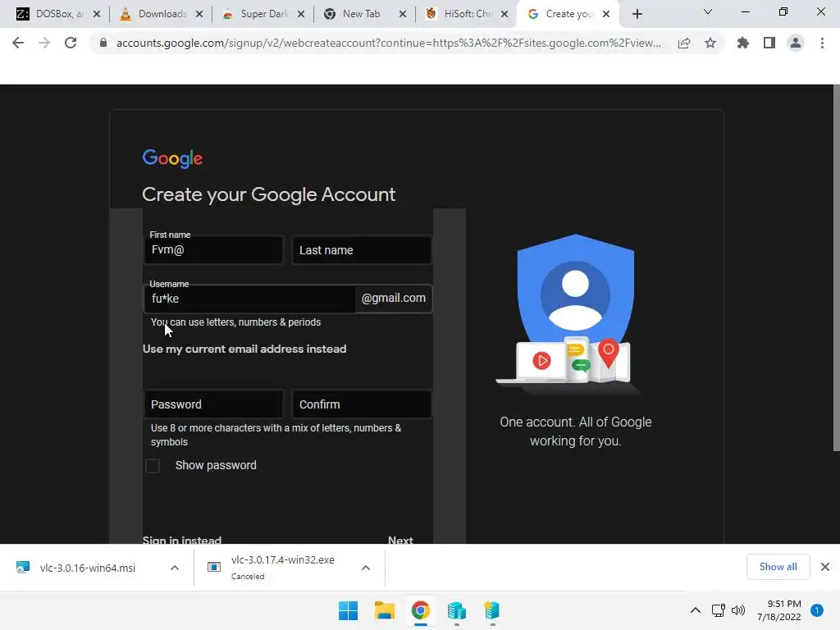Open the Windows Start menu

(x=348, y=610)
